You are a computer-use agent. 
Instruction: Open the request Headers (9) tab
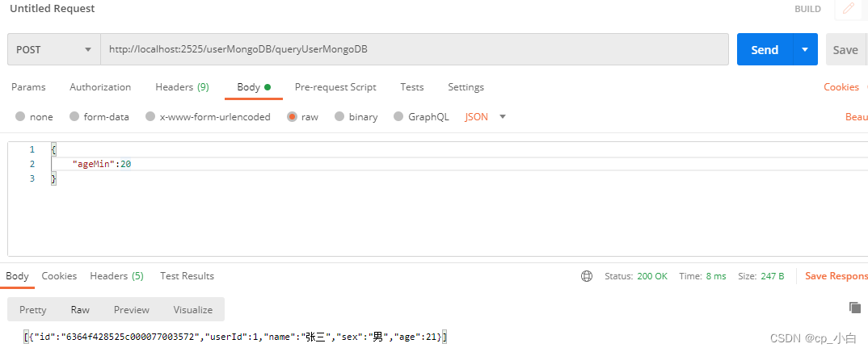point(182,86)
